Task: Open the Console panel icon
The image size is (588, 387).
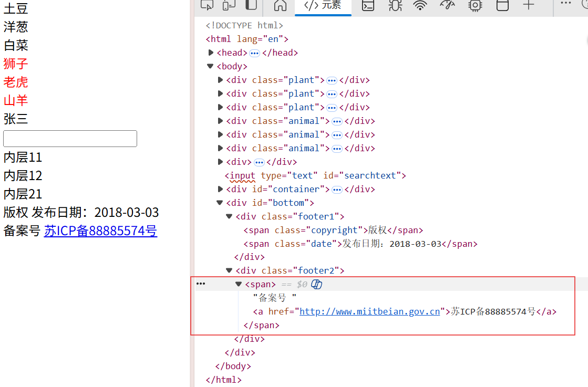Action: (368, 5)
